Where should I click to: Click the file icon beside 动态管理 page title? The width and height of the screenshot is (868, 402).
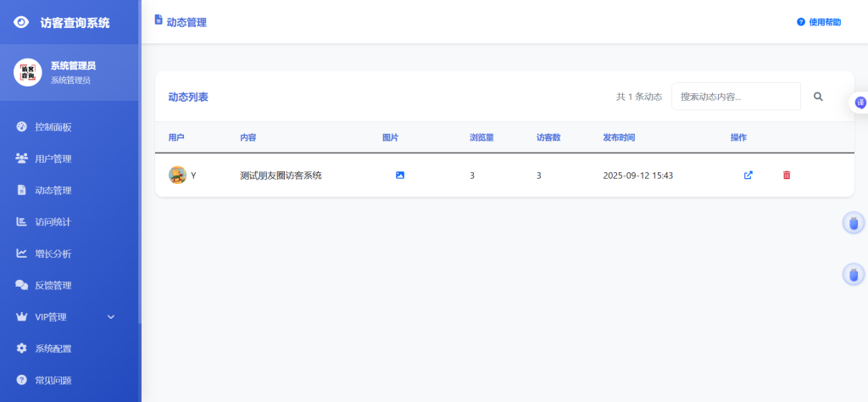click(159, 20)
